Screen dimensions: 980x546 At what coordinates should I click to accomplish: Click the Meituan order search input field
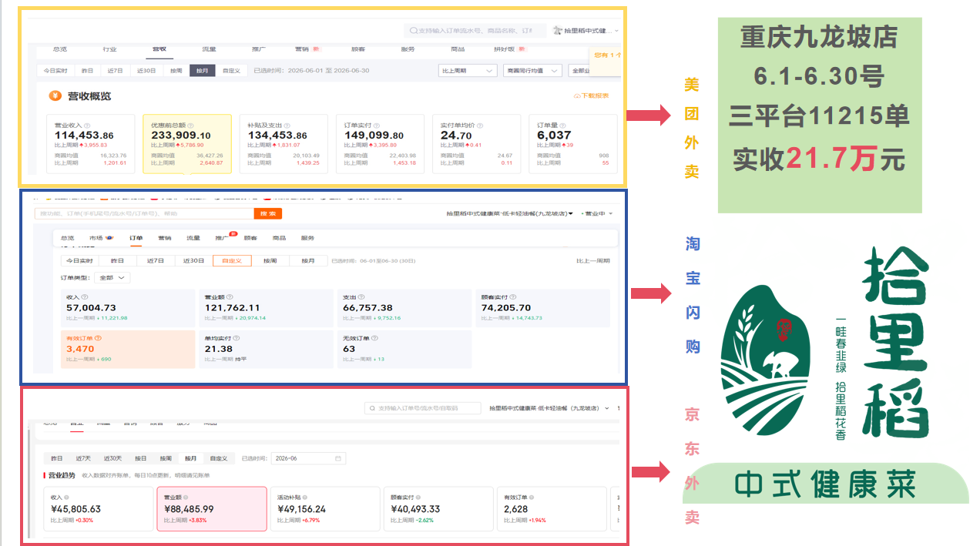click(476, 31)
